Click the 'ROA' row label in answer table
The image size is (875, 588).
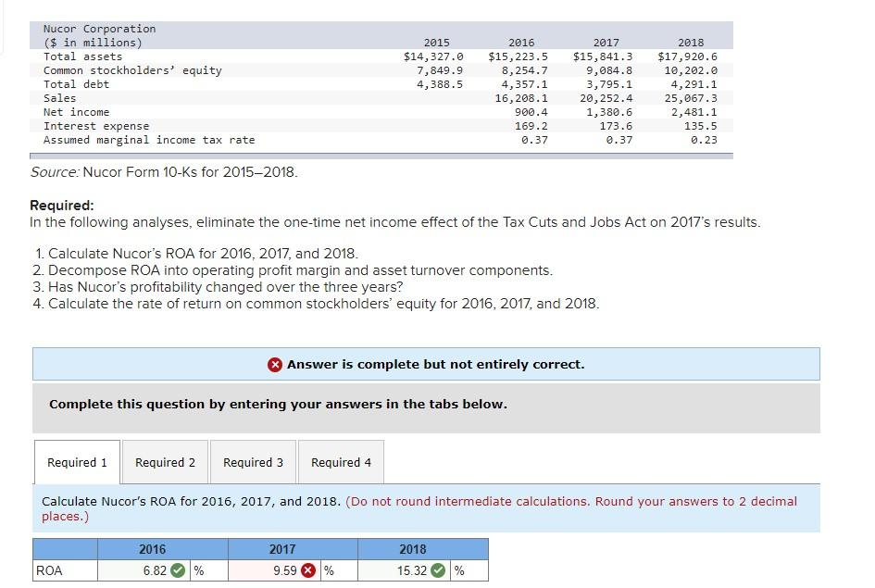pyautogui.click(x=49, y=570)
